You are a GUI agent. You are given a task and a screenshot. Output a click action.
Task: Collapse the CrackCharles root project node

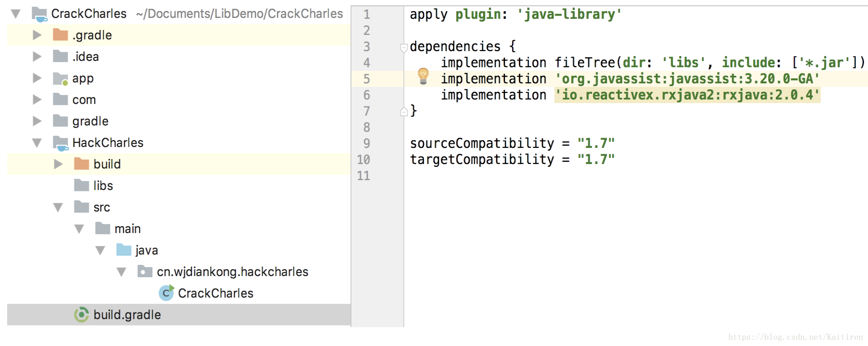pyautogui.click(x=16, y=14)
